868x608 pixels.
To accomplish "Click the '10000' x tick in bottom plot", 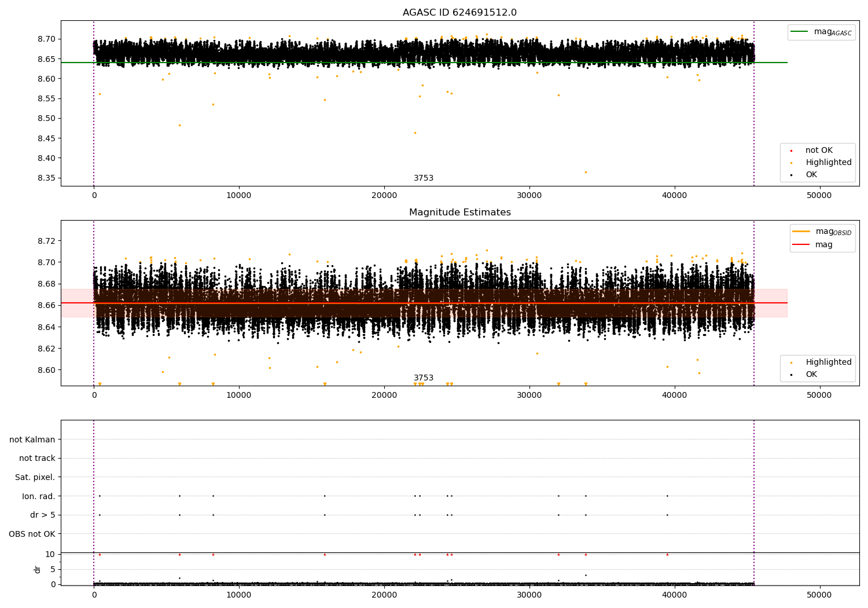I will click(x=239, y=594).
